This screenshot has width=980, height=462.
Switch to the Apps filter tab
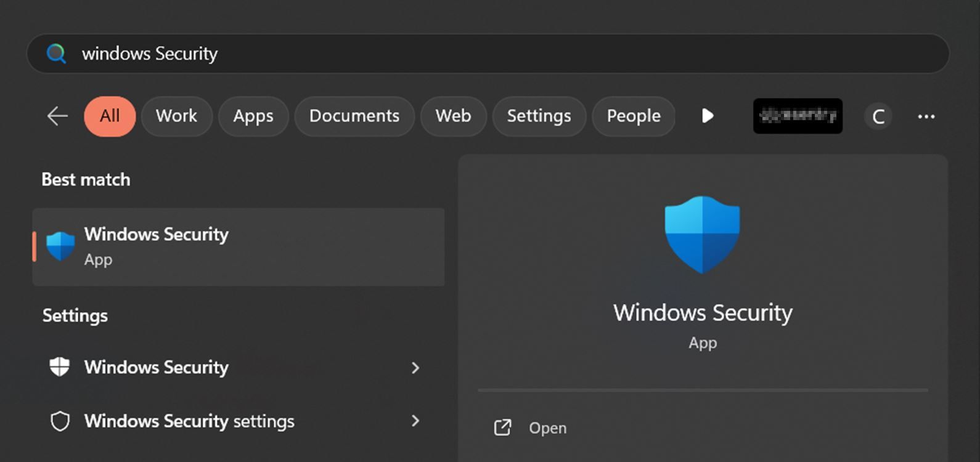click(x=253, y=116)
